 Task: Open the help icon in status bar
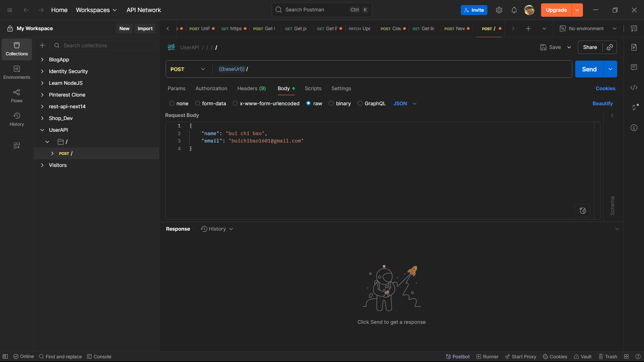638,357
